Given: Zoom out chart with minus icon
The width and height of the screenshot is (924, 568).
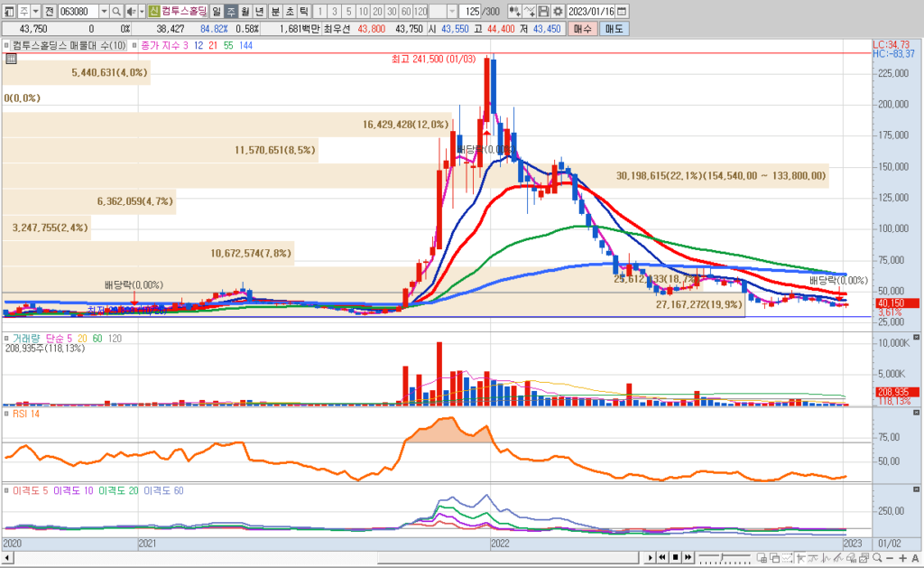Looking at the screenshot, I should (x=892, y=558).
